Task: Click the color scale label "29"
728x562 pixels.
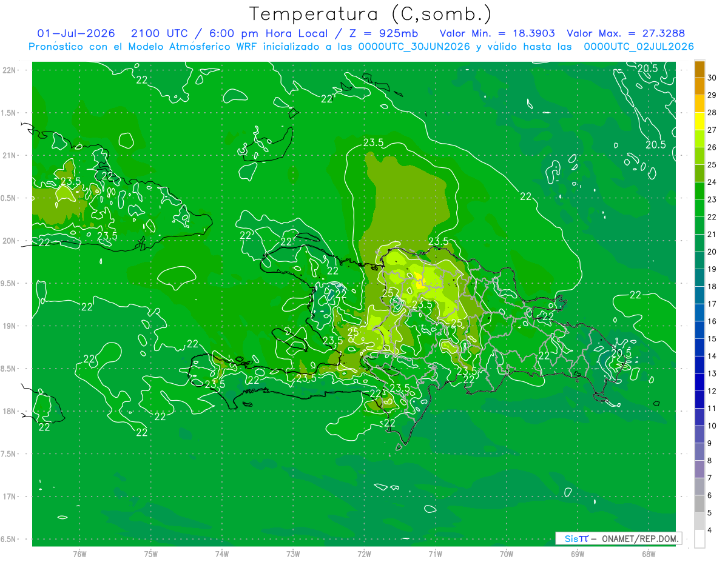Action: pos(712,95)
